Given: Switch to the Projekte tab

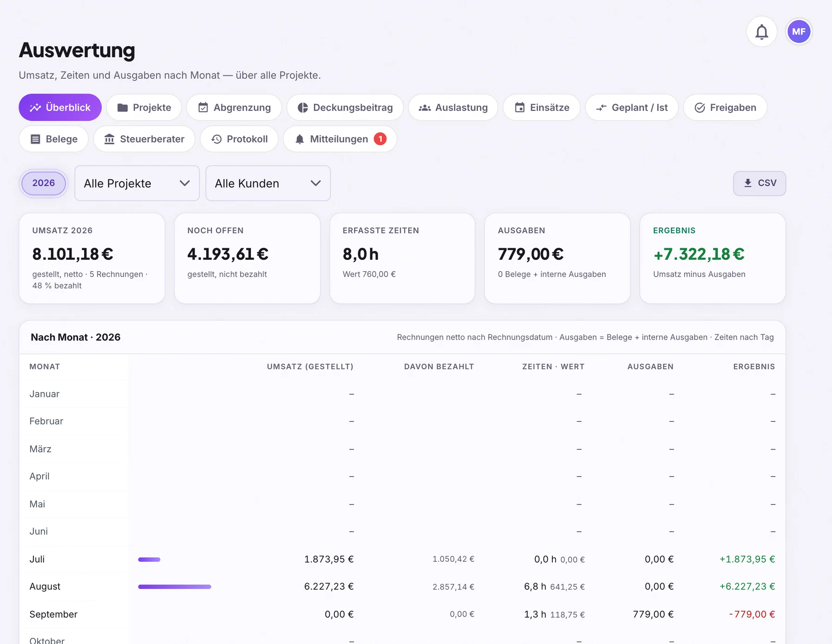Looking at the screenshot, I should tap(144, 108).
